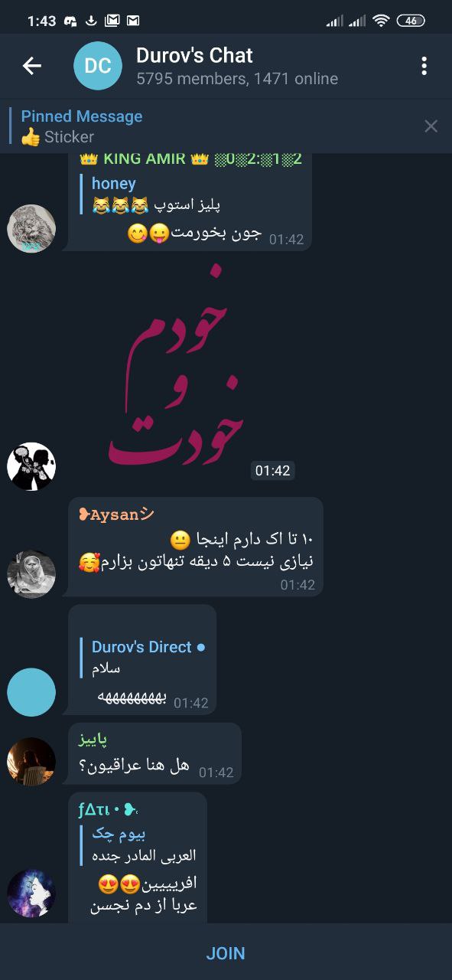The image size is (452, 980).
Task: Open the galaxy-themed avatar of fΔτι
Action: click(31, 893)
